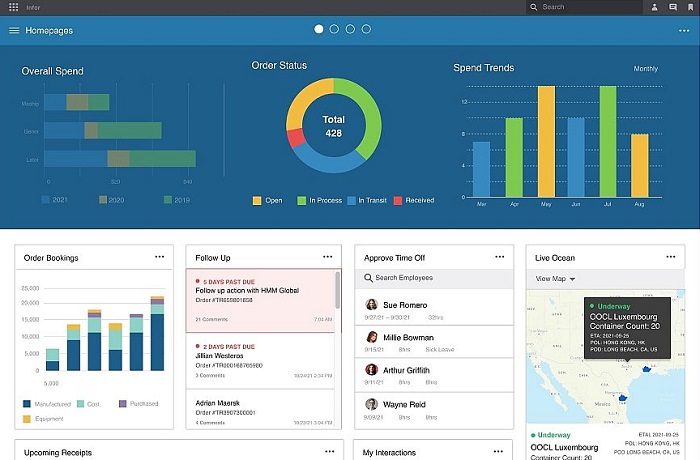Click the Search Employees input field
Viewport: 700px width, 460px height.
click(x=434, y=278)
